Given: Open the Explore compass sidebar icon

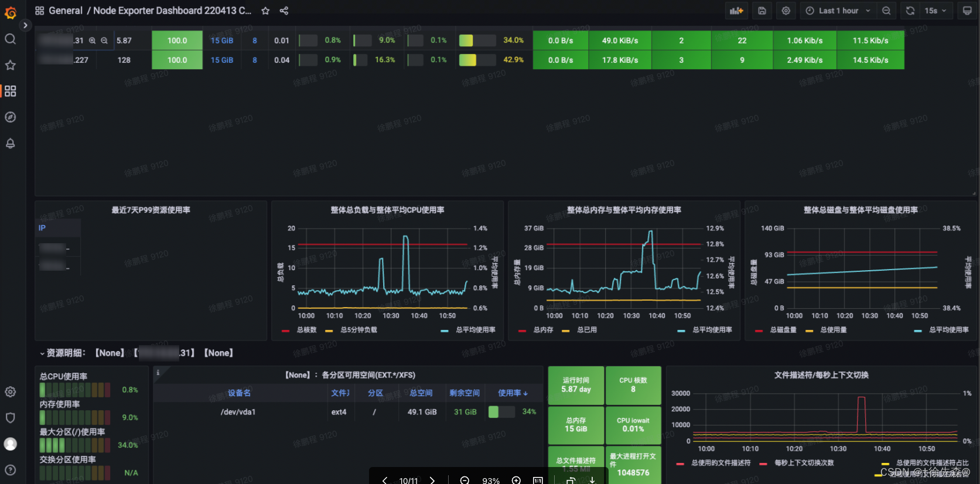Looking at the screenshot, I should [10, 117].
